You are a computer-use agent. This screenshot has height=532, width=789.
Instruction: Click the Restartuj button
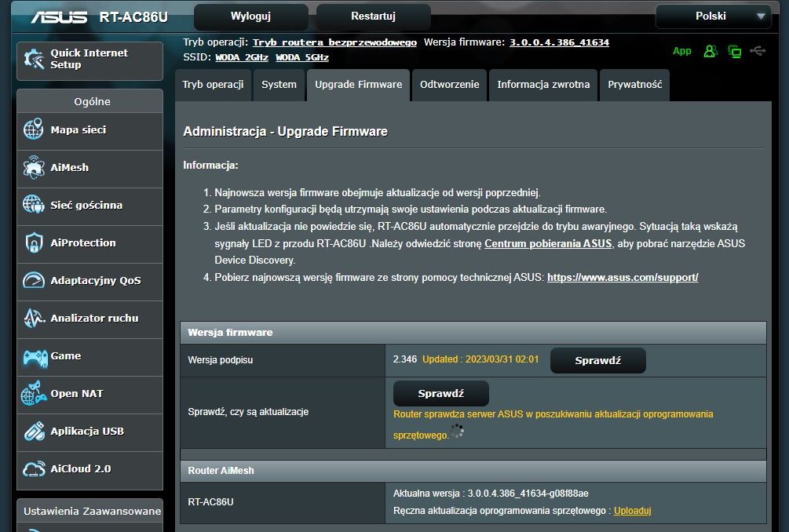[373, 16]
